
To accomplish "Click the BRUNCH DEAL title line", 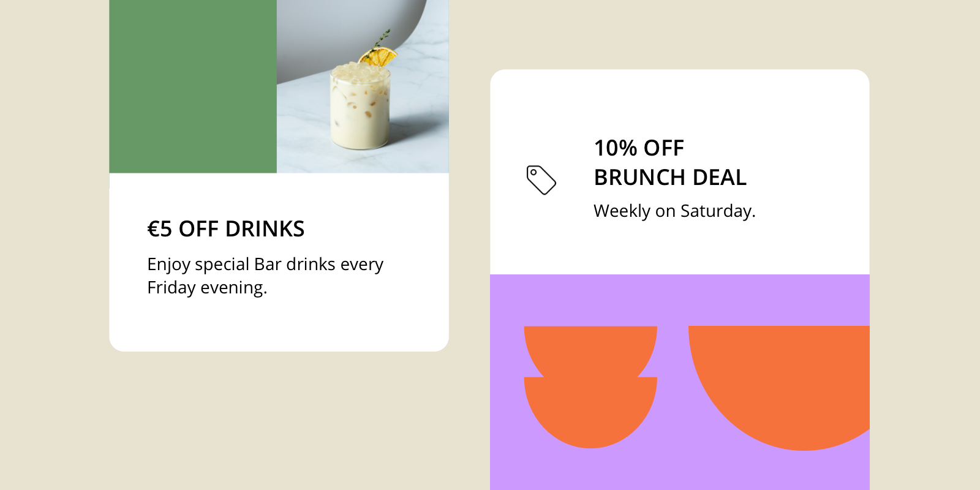I will (670, 178).
